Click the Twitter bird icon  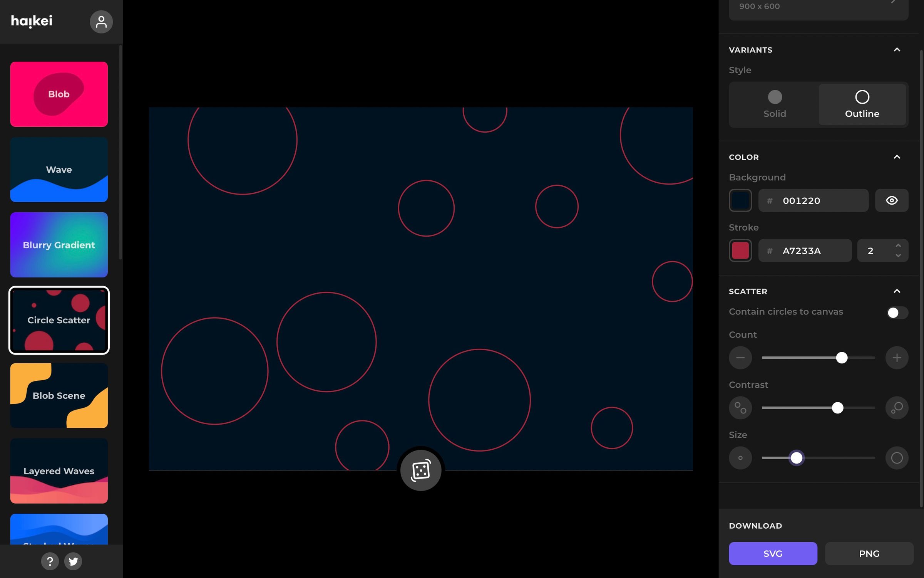(73, 561)
